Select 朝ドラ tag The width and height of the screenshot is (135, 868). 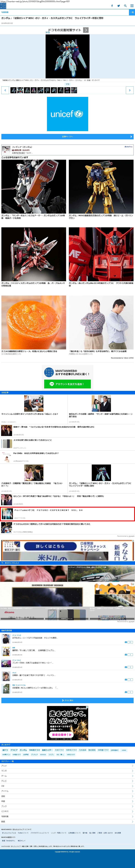click(5, 750)
